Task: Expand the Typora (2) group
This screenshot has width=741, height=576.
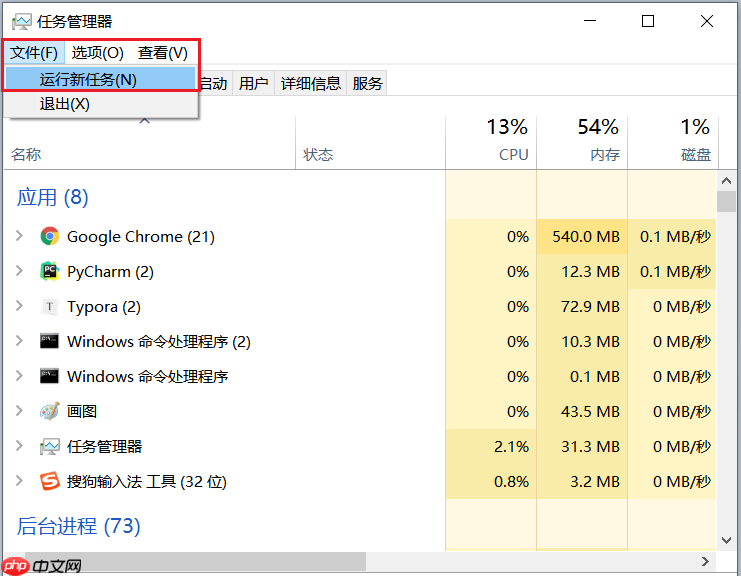Action: 19,305
